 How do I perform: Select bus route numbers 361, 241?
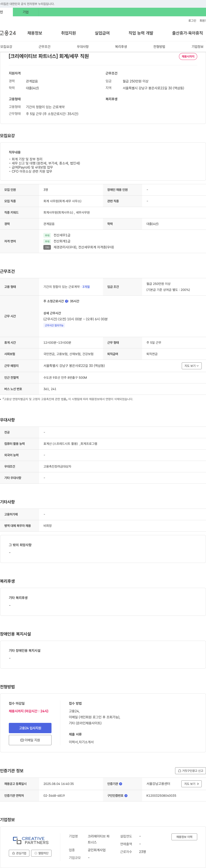(x=50, y=389)
